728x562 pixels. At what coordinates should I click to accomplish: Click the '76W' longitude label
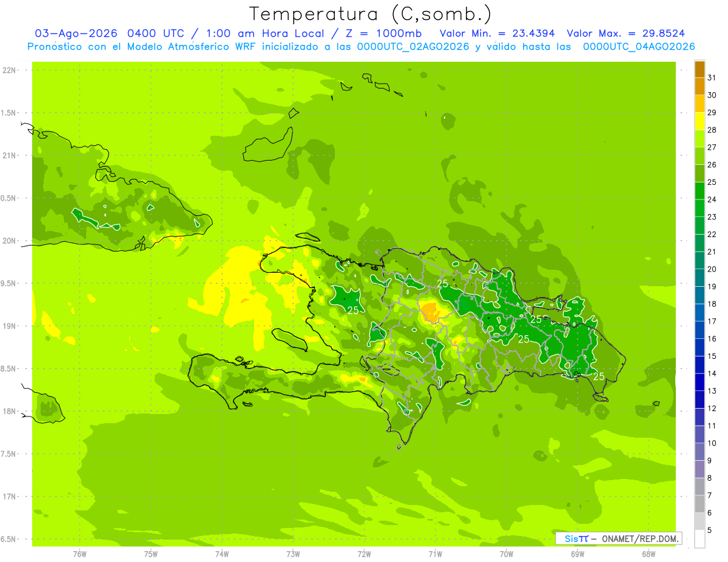(79, 554)
